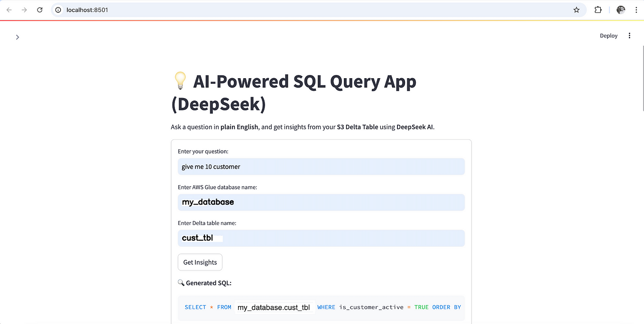The image size is (644, 324).
Task: Go forward with browser forward arrow
Action: pyautogui.click(x=24, y=9)
